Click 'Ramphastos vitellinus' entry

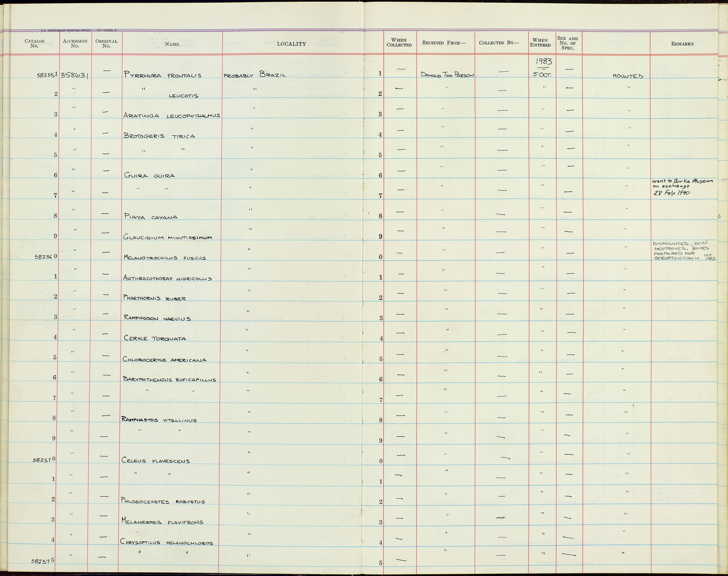click(159, 420)
